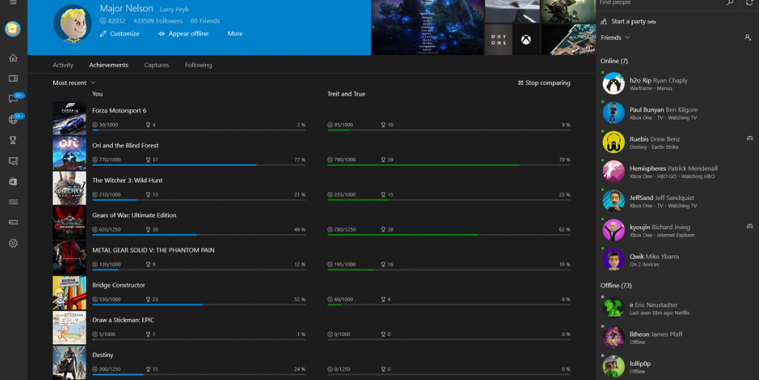The height and width of the screenshot is (380, 760).
Task: Open the Ori and the Blind Forest cover
Action: point(69,153)
